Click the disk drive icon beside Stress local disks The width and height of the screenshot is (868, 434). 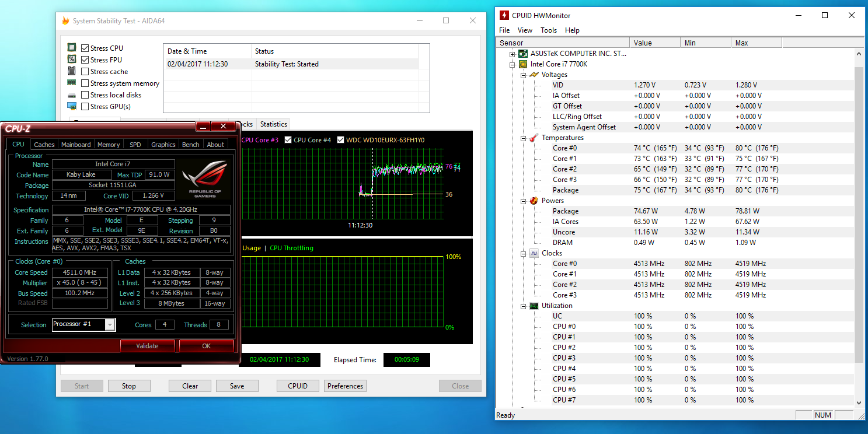tap(72, 95)
